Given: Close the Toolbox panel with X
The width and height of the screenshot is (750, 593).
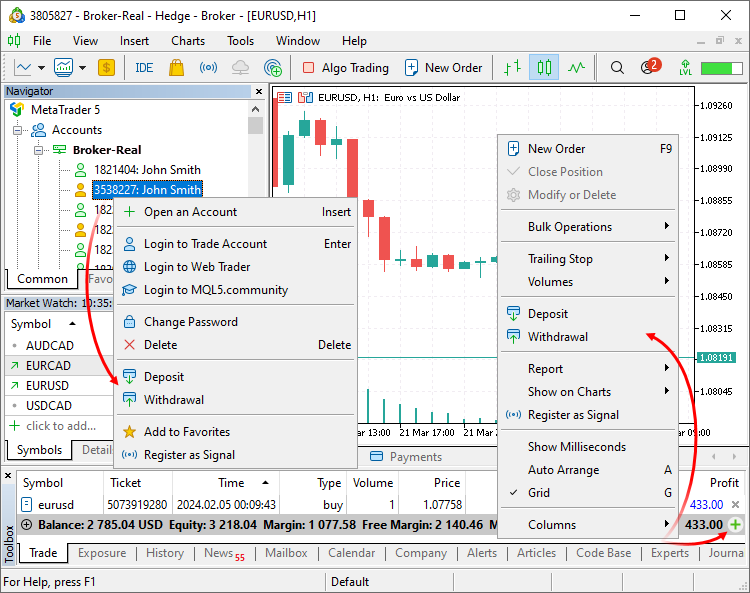Looking at the screenshot, I should coord(8,476).
